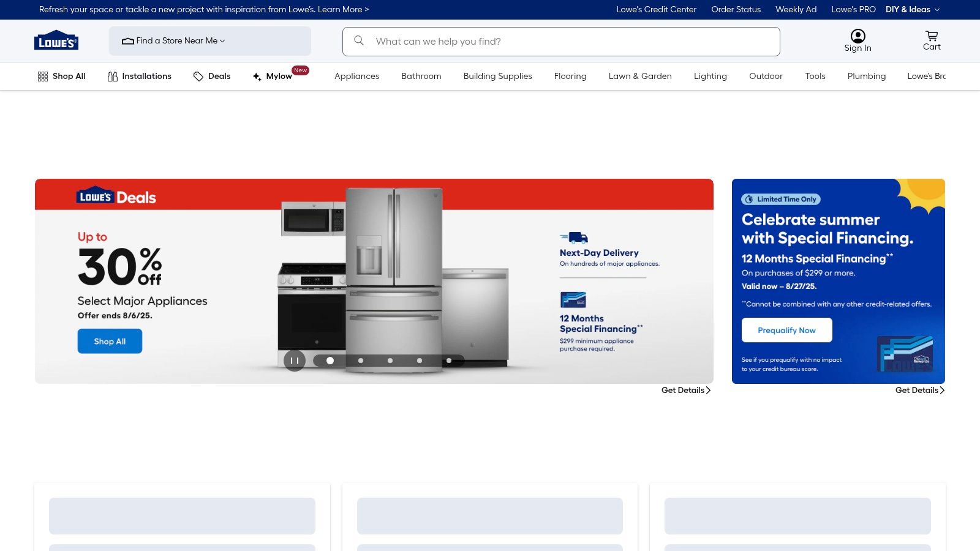Go to fourth carousel slide dot
Screen dimensions: 980x551
[420, 361]
